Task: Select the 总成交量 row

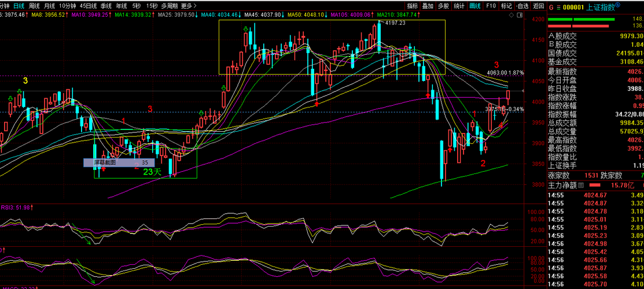Action: point(595,131)
